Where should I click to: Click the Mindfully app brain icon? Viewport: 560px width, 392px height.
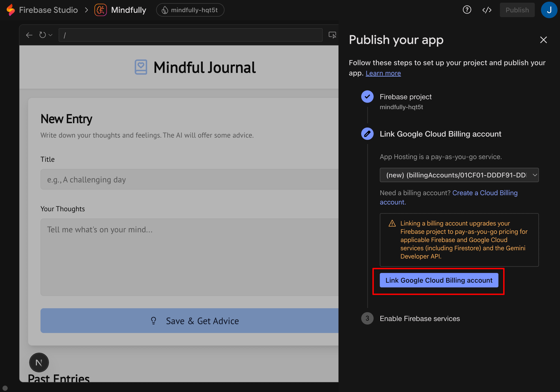(101, 10)
